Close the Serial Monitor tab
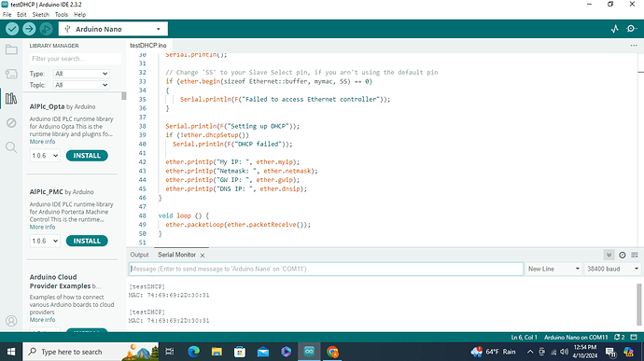644x361 pixels. 203,255
